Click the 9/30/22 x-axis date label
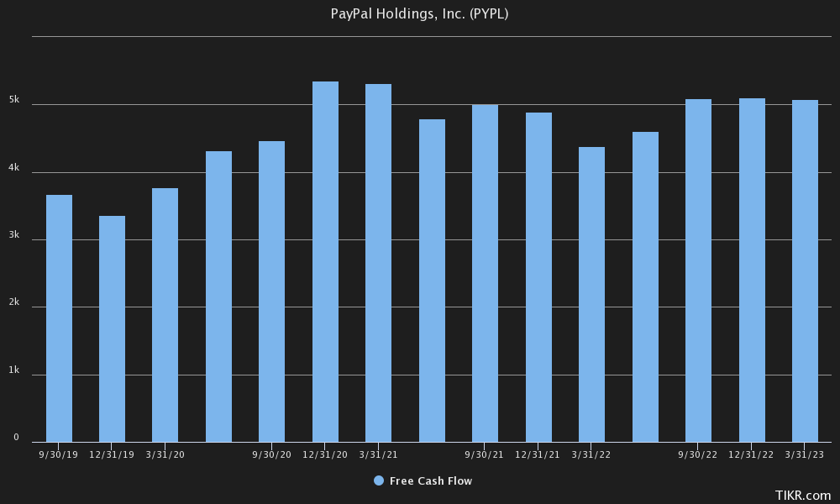Image resolution: width=840 pixels, height=504 pixels. tap(697, 454)
